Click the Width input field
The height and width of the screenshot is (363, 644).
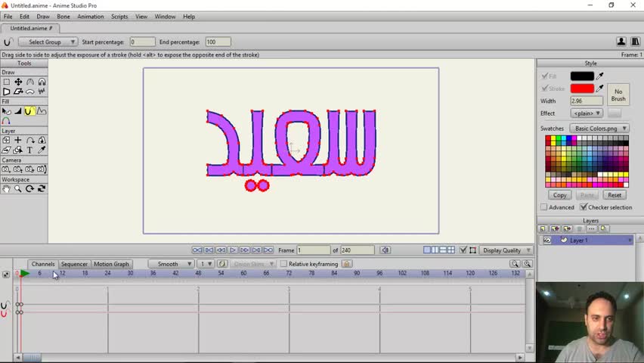point(587,101)
